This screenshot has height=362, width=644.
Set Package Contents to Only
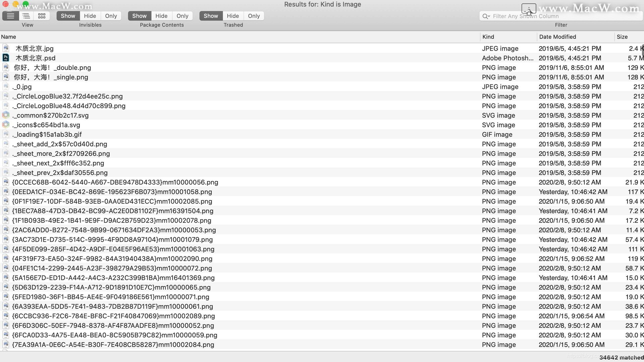pyautogui.click(x=182, y=16)
